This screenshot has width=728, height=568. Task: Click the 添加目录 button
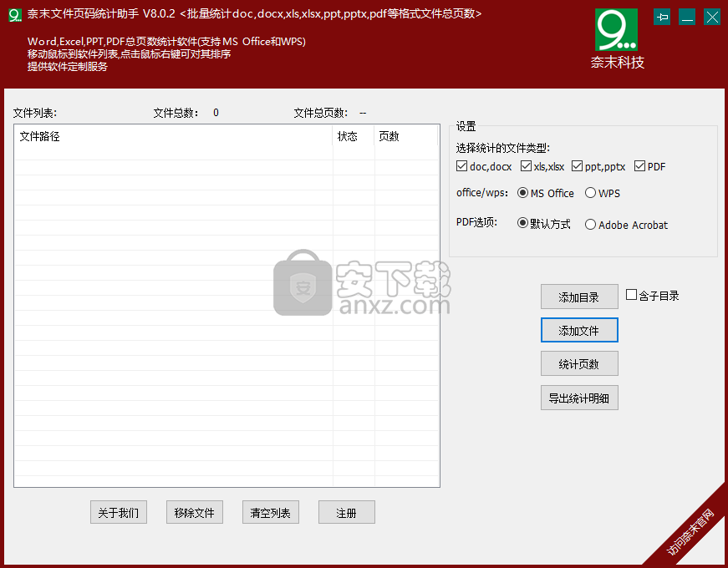[x=579, y=297]
